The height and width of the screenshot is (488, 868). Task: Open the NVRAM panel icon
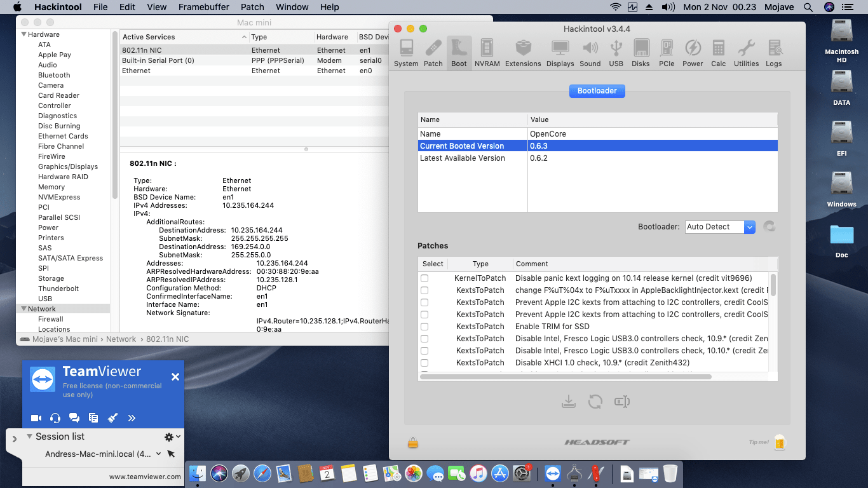(486, 50)
